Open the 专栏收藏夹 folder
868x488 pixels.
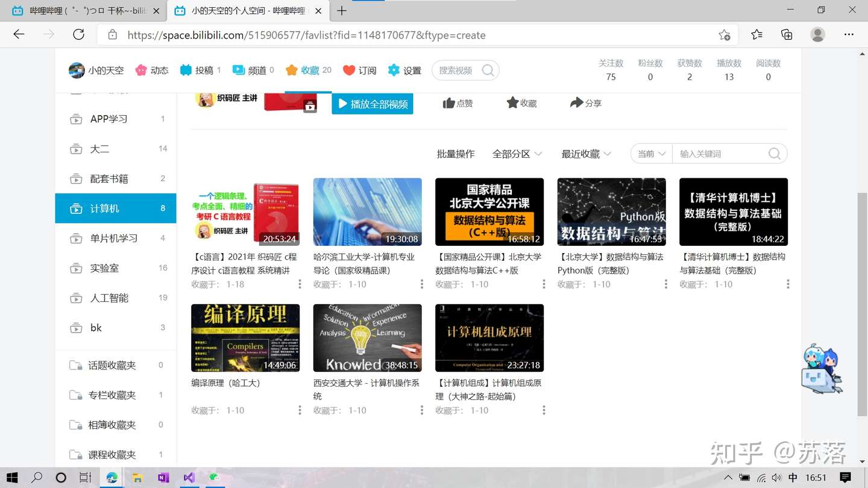pos(116,395)
